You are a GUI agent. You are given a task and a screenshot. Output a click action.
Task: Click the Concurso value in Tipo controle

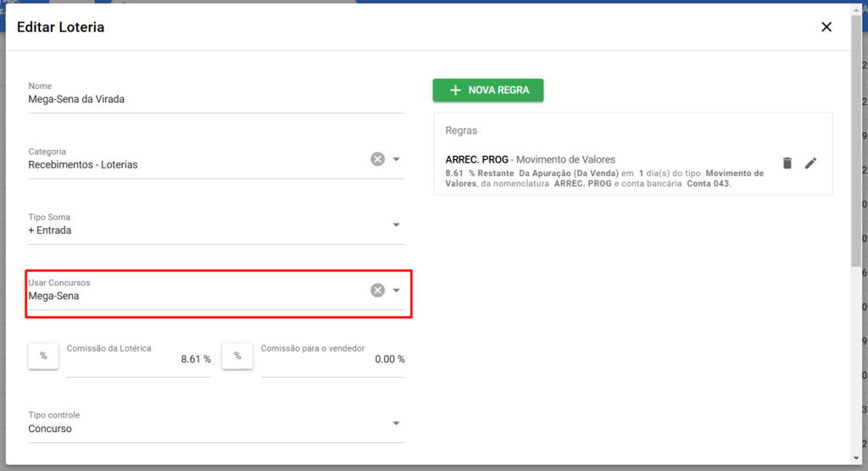[x=50, y=429]
